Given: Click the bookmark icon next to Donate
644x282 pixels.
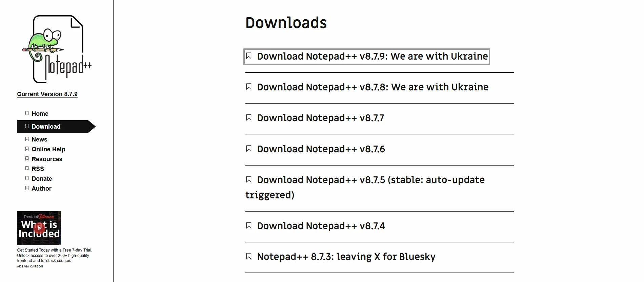Looking at the screenshot, I should click(x=27, y=178).
